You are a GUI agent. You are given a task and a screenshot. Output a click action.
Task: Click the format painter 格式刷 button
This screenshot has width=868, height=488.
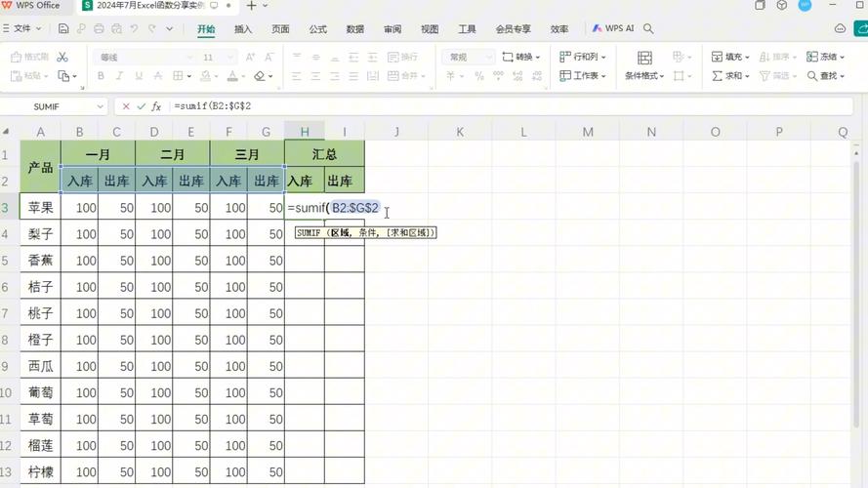coord(30,57)
